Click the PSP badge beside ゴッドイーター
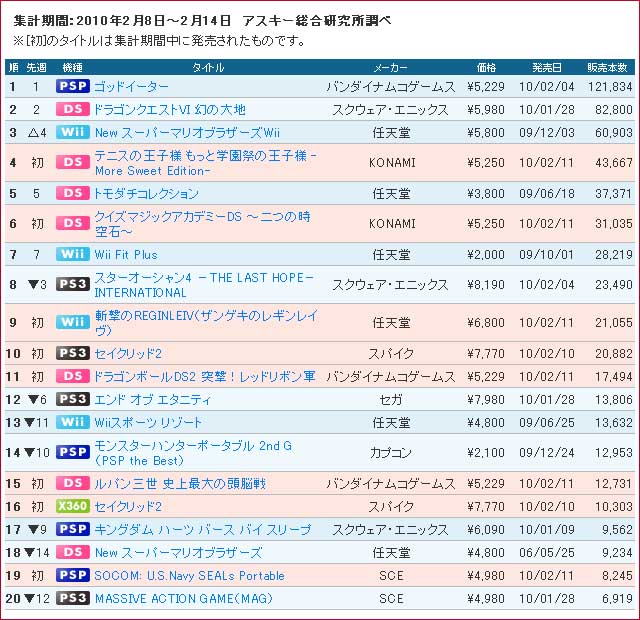This screenshot has height=620, width=640. [73, 86]
